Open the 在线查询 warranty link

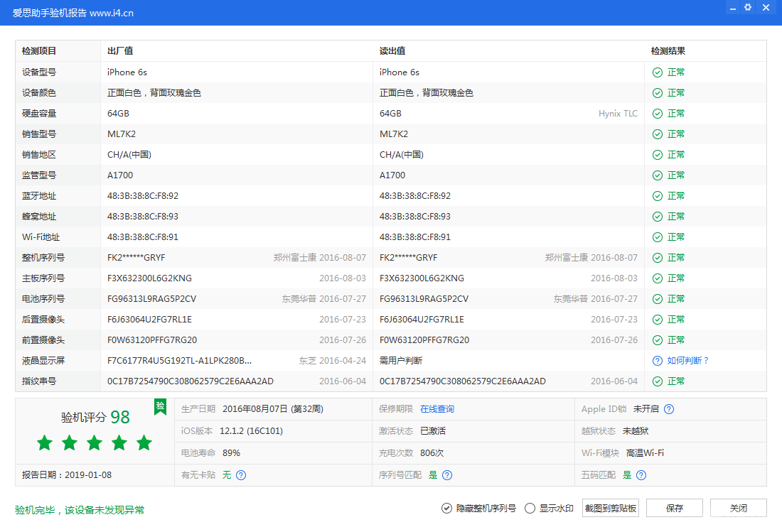(437, 409)
